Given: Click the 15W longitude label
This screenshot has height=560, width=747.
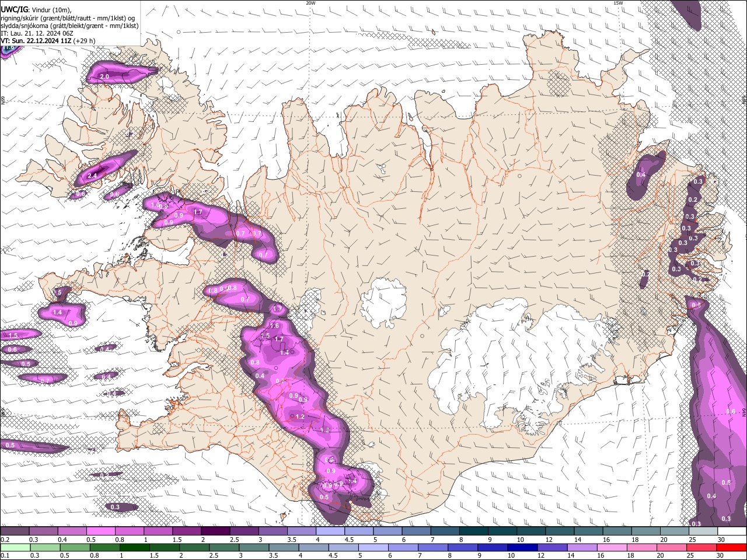Looking at the screenshot, I should pyautogui.click(x=618, y=3).
